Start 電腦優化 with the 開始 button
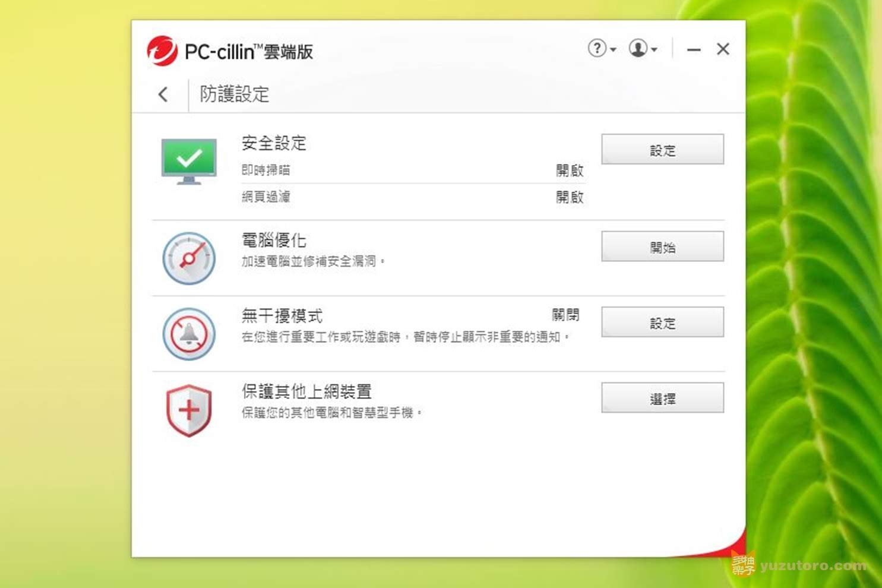The height and width of the screenshot is (588, 882). 662,246
